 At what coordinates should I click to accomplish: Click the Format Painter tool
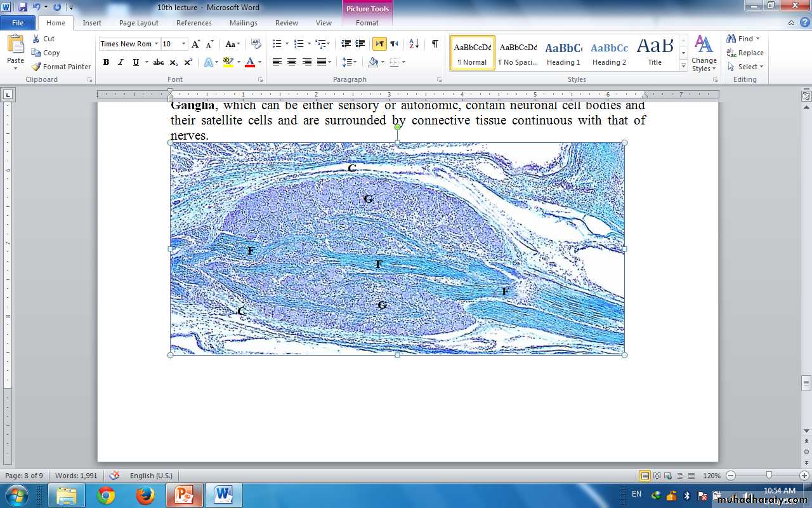pos(62,67)
